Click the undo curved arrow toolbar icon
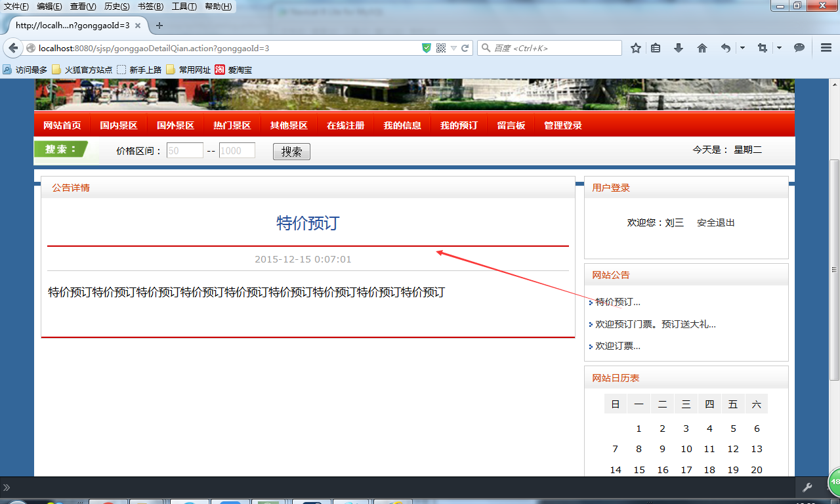 (x=726, y=48)
